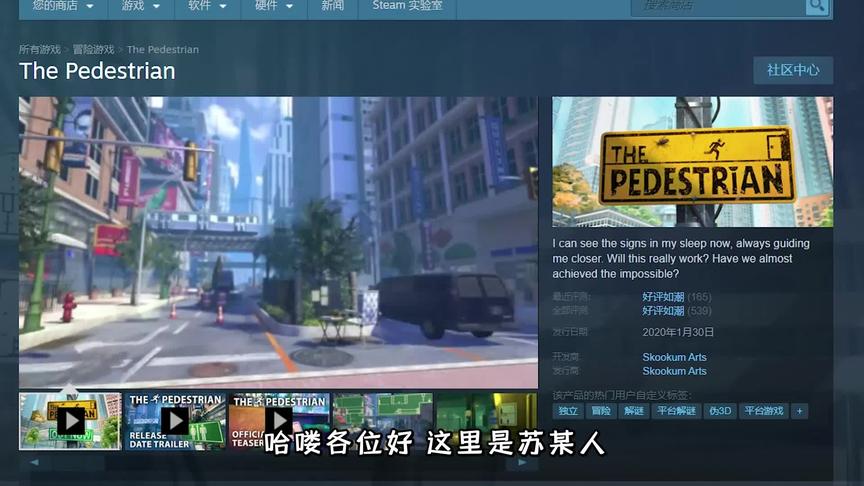864x486 pixels.
Task: Open the 硬件 dropdown menu
Action: coord(274,7)
